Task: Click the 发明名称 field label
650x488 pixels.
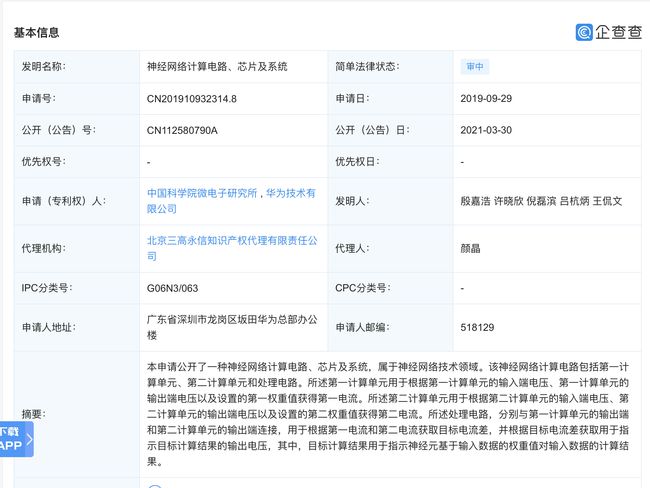Action: pyautogui.click(x=44, y=67)
